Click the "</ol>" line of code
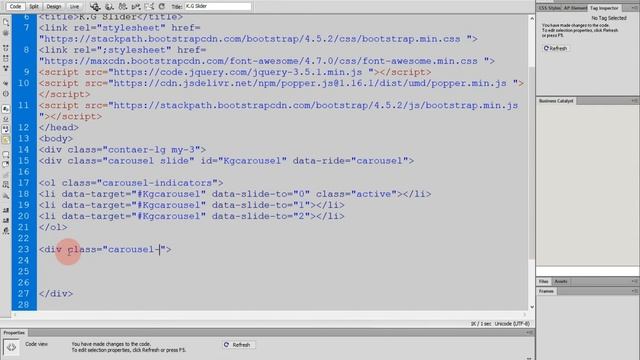 [x=53, y=227]
